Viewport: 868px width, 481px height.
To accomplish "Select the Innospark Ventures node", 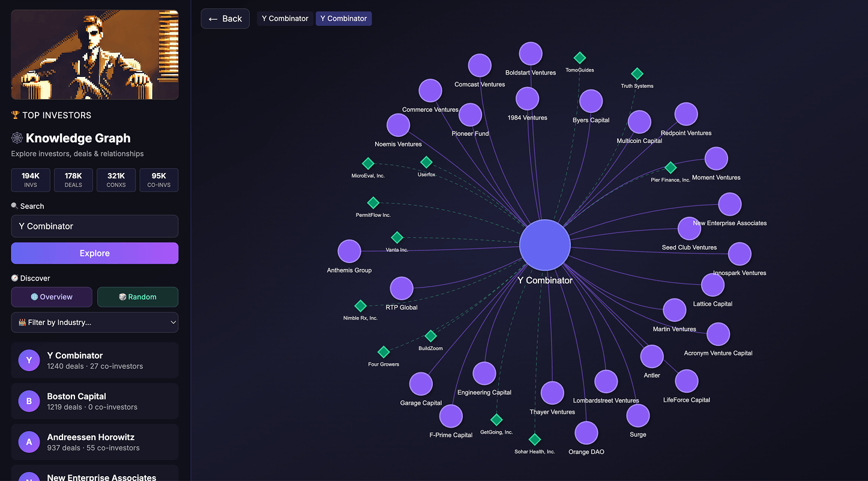I will [x=740, y=254].
